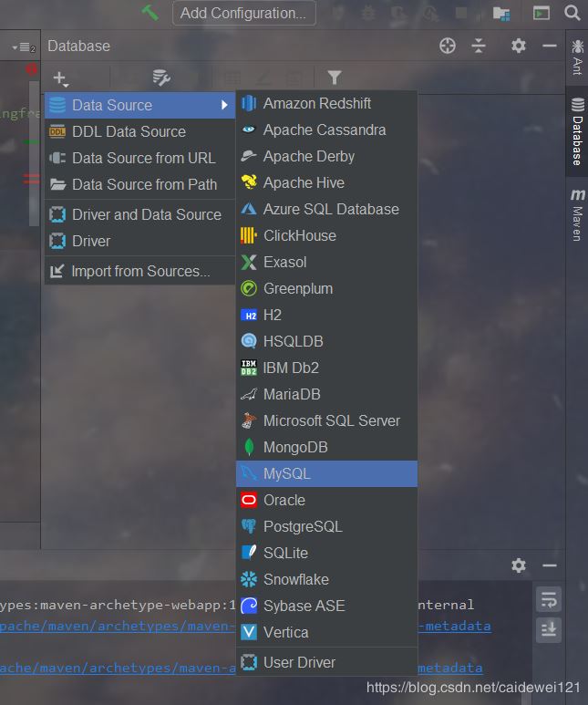Open Project Structure icon in top toolbar
The width and height of the screenshot is (588, 705).
pos(501,14)
